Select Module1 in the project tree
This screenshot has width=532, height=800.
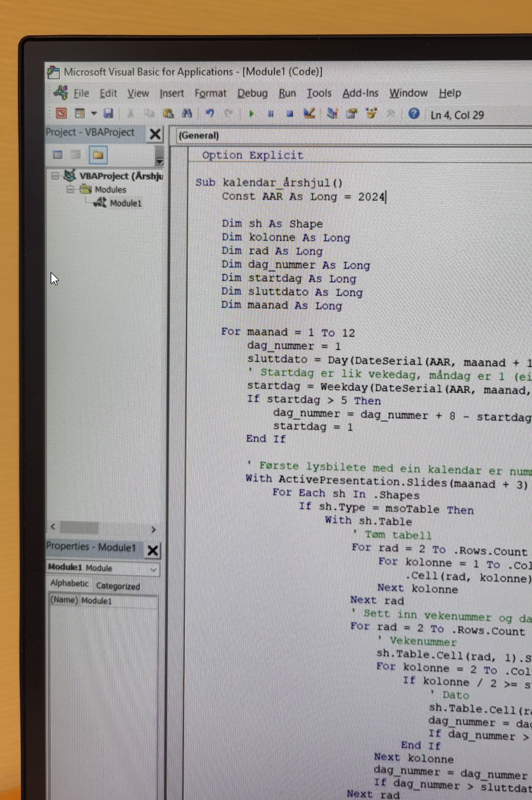pyautogui.click(x=125, y=203)
